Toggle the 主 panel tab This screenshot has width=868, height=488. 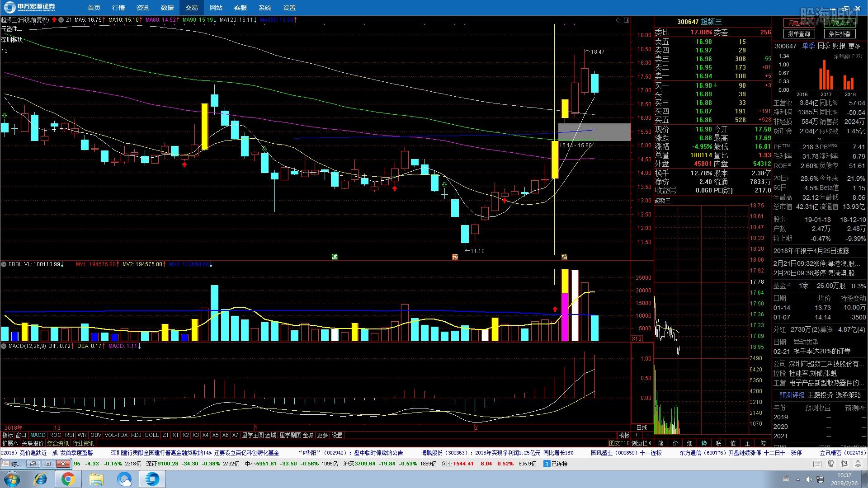pyautogui.click(x=748, y=443)
